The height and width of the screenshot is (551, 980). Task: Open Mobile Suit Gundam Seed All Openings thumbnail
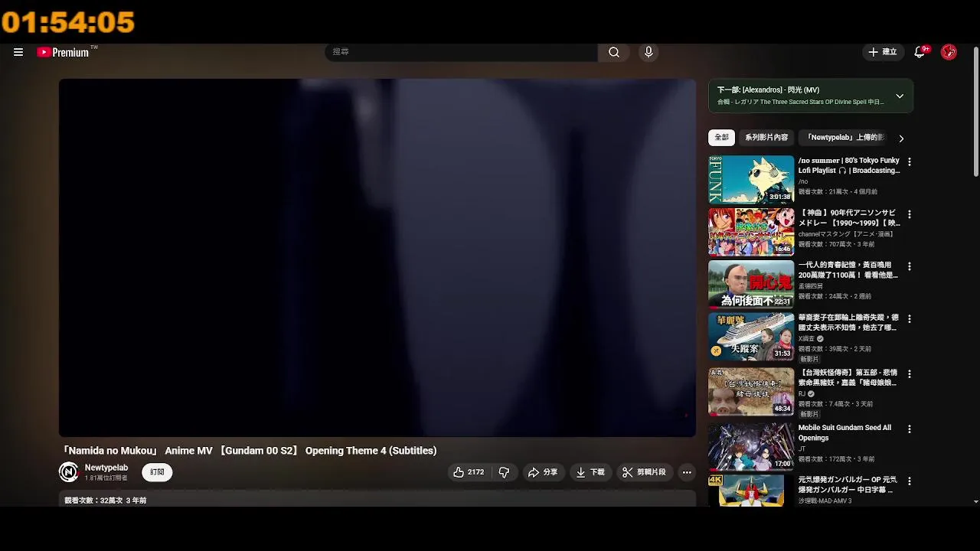point(751,447)
